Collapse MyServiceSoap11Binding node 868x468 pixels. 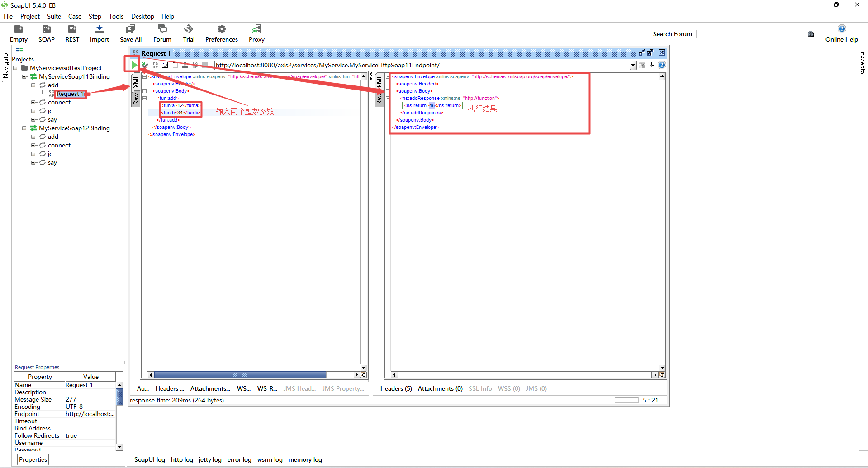point(24,76)
